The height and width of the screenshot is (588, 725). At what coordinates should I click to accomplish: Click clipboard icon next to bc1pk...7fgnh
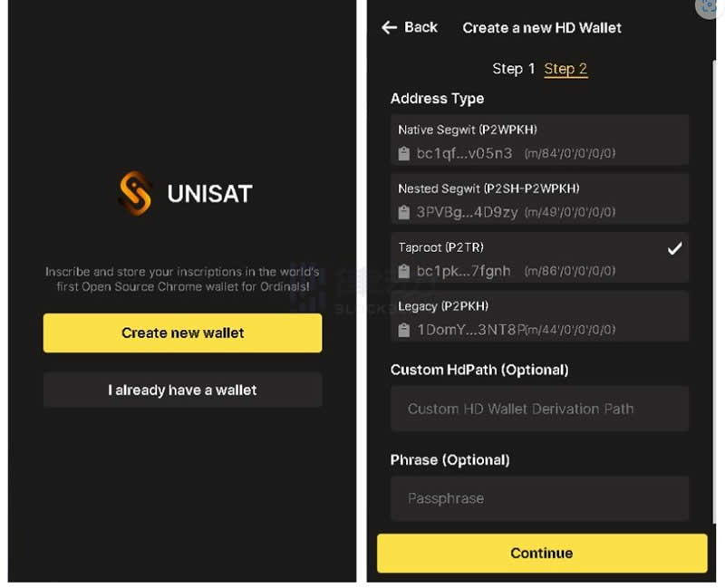[404, 271]
